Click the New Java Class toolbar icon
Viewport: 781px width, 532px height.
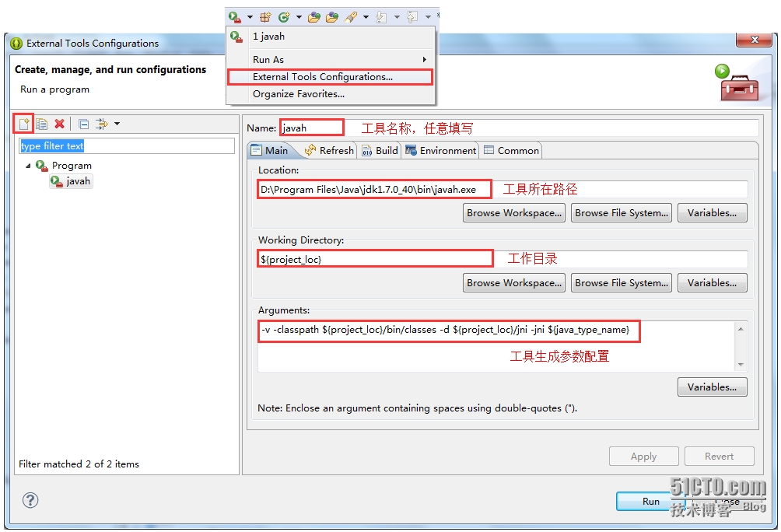pos(284,17)
